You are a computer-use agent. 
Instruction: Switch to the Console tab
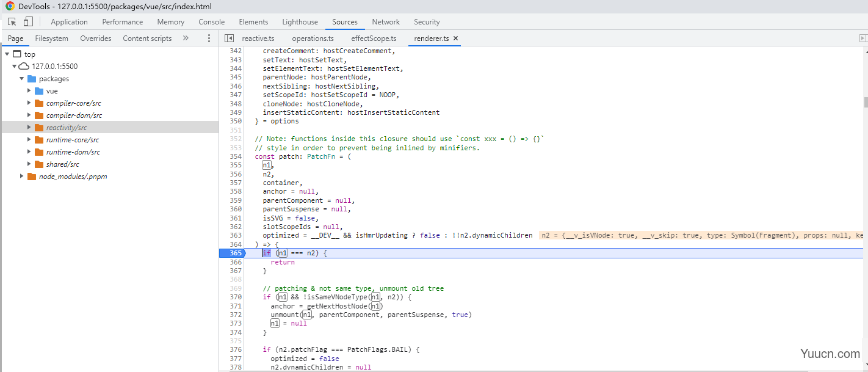211,21
